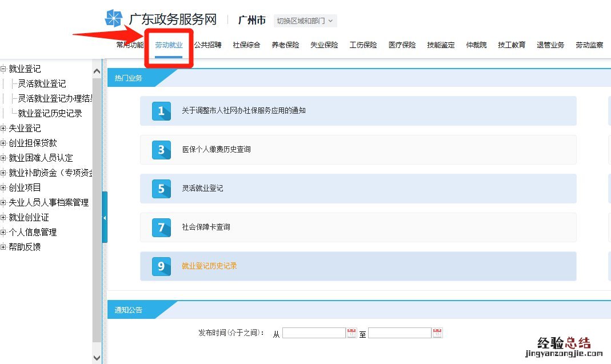Open the 医疗保险 tab
The width and height of the screenshot is (611, 364).
point(402,45)
